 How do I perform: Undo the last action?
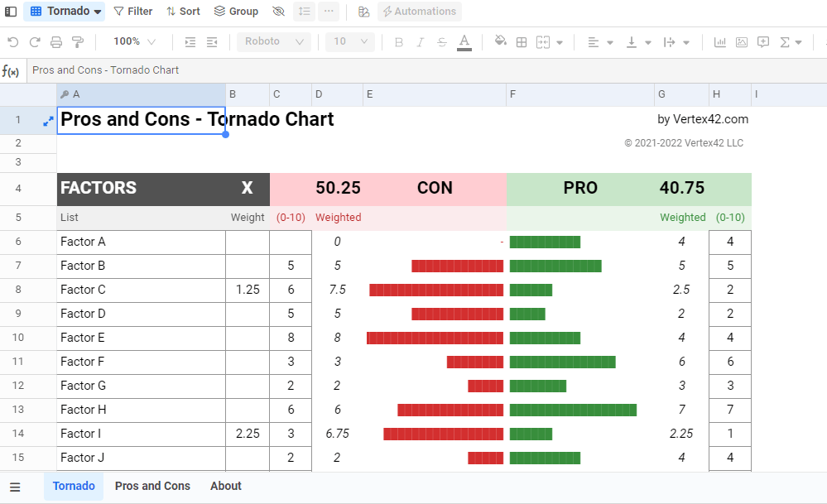13,41
